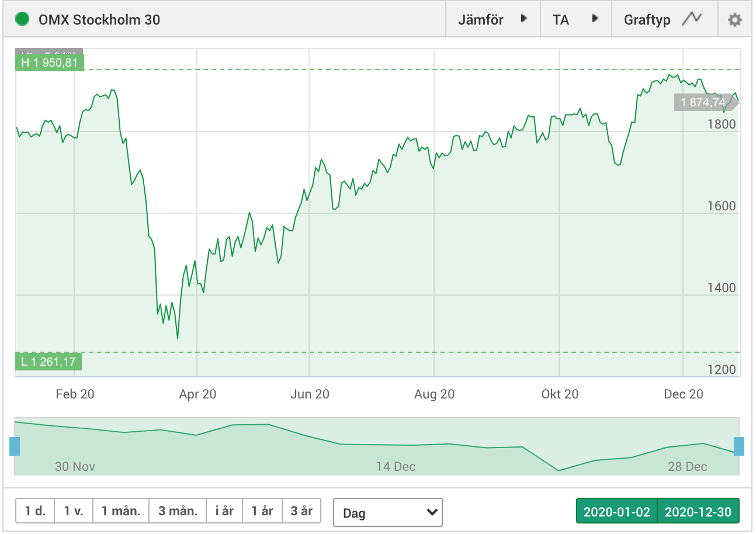Click the Feb 20 axis label
Screen dimensions: 756x534
[x=75, y=394]
